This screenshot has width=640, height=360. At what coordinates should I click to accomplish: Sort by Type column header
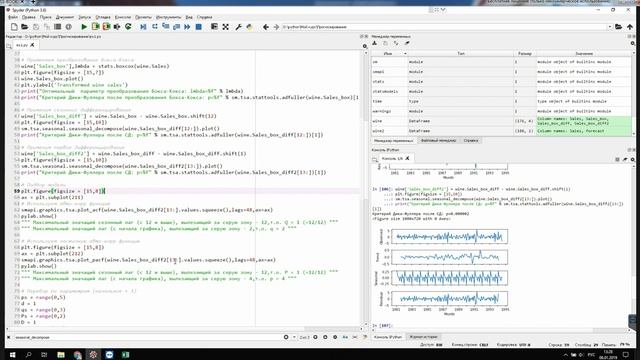click(460, 53)
